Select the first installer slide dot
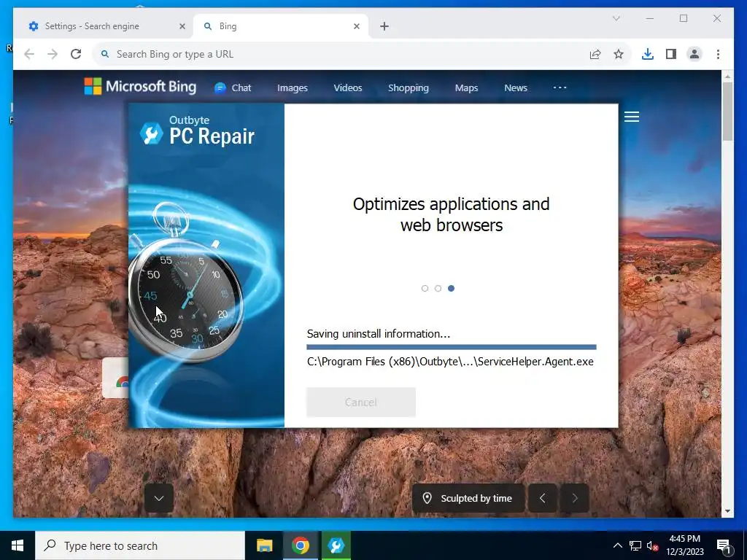Image resolution: width=747 pixels, height=560 pixels. point(425,288)
